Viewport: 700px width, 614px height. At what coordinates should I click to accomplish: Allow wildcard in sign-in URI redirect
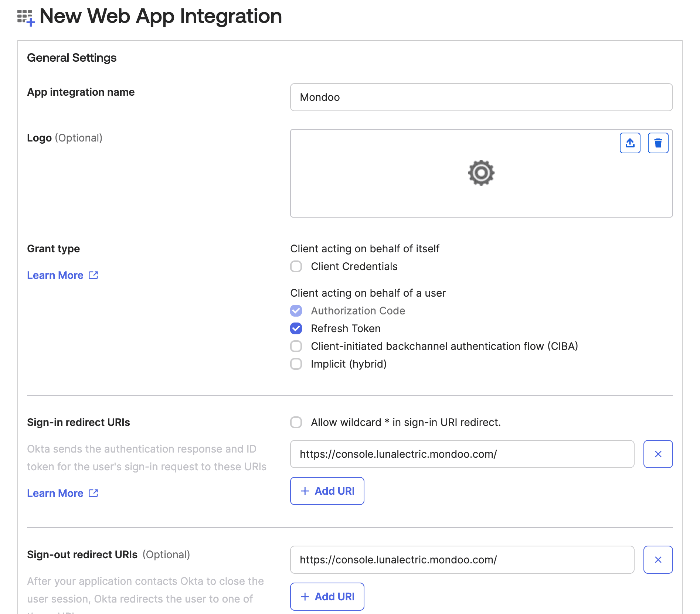click(296, 422)
